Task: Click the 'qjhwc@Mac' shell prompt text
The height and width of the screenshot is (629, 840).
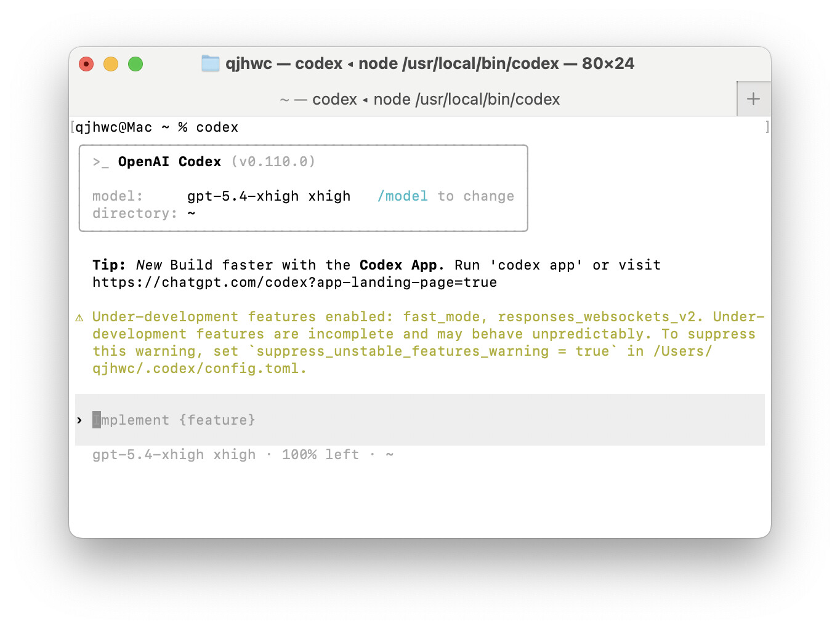Action: coord(113,127)
